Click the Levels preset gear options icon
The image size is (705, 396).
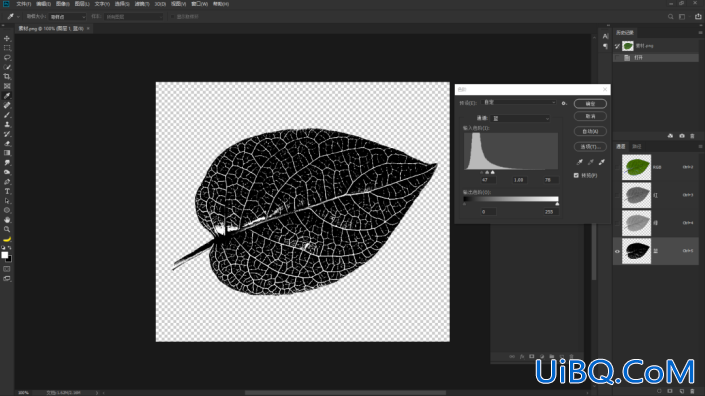click(564, 103)
